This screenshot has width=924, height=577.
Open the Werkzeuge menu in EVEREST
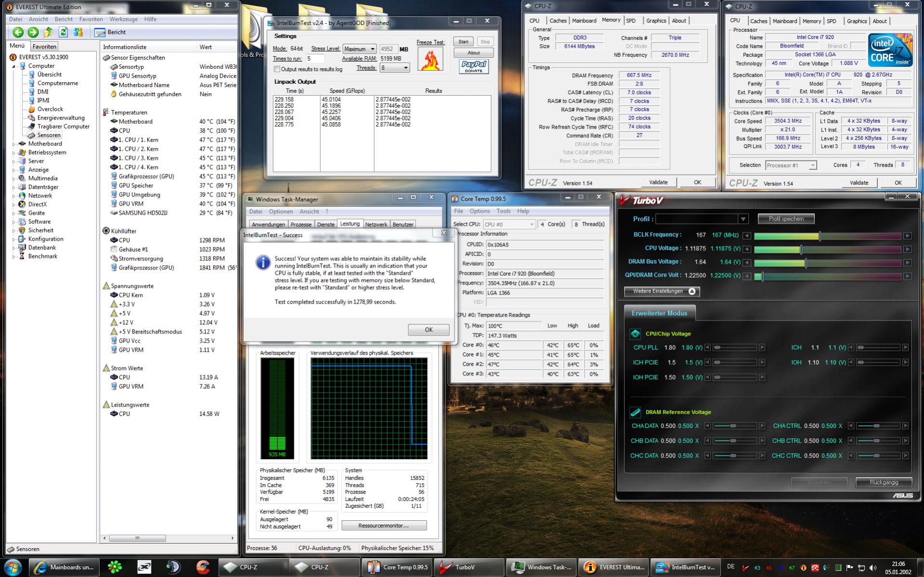click(x=123, y=19)
